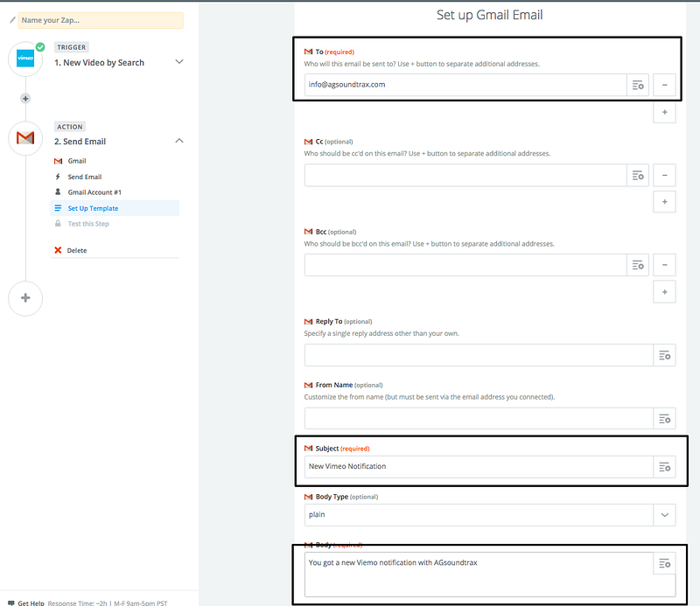Viewport: 700px width, 606px height.
Task: Click the ACTION label badge
Action: pos(70,127)
